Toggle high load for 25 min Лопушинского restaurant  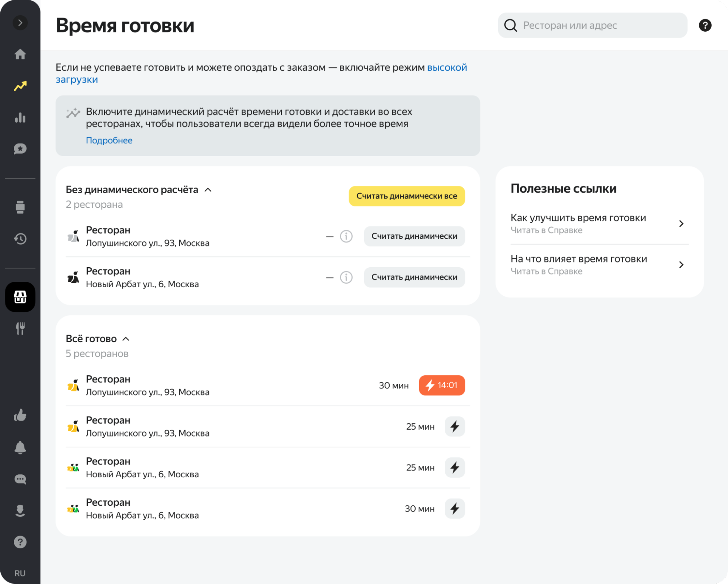point(454,426)
